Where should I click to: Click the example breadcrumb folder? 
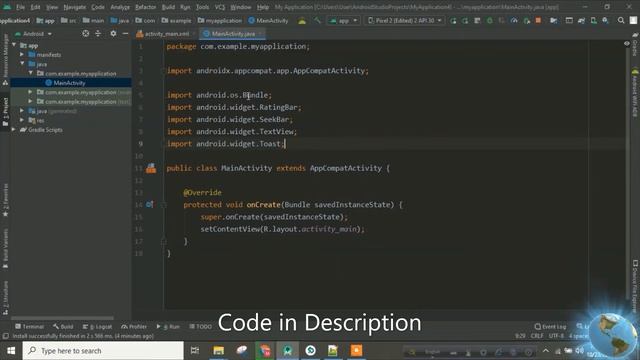pyautogui.click(x=176, y=20)
